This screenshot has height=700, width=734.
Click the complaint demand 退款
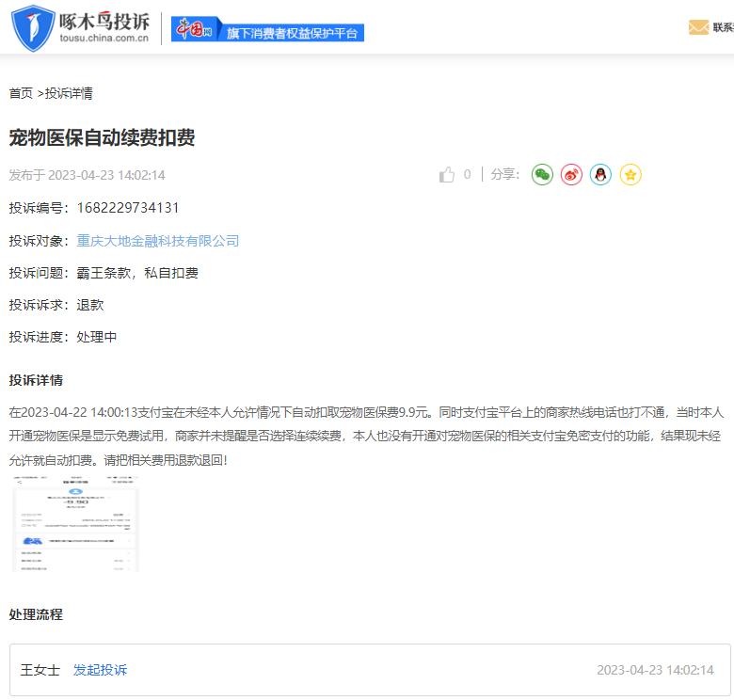[x=90, y=305]
